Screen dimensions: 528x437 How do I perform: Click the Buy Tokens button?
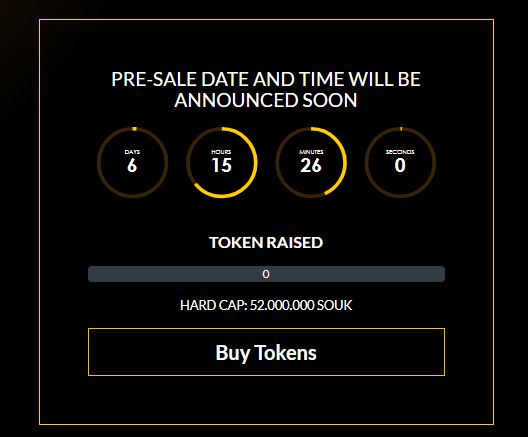266,352
